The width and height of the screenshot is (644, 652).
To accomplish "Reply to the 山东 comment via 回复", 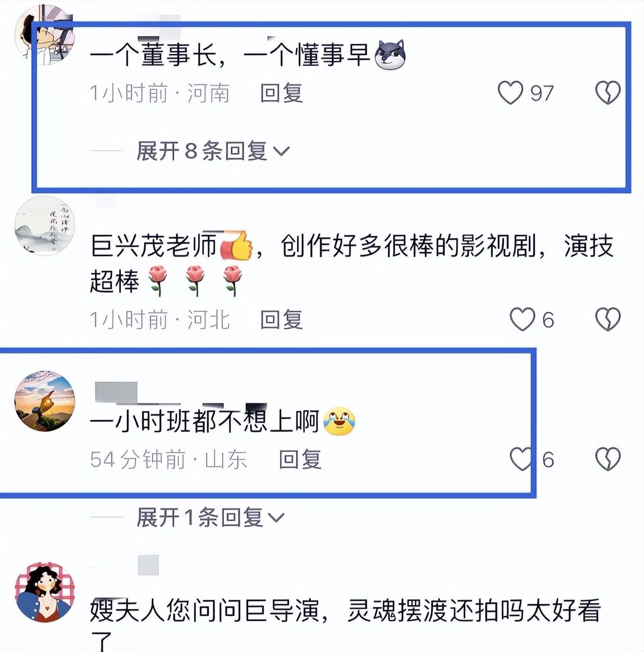I will point(300,459).
